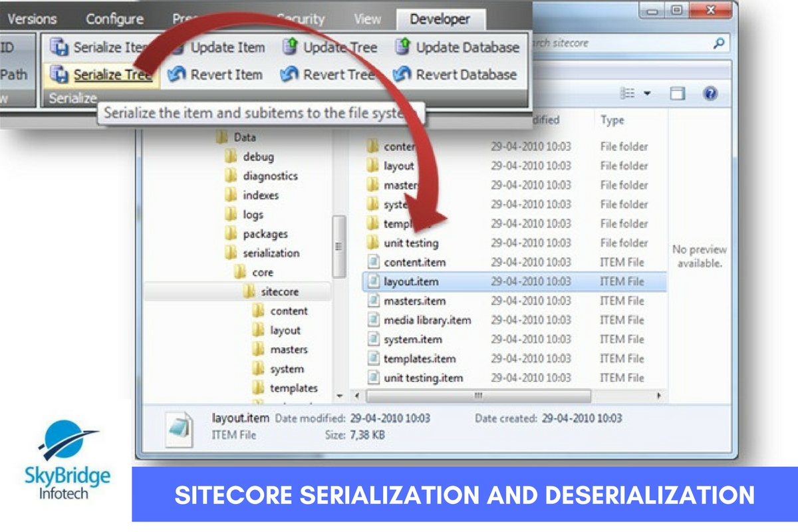Sort by the Type column header
Image resolution: width=798 pixels, height=532 pixels.
612,120
